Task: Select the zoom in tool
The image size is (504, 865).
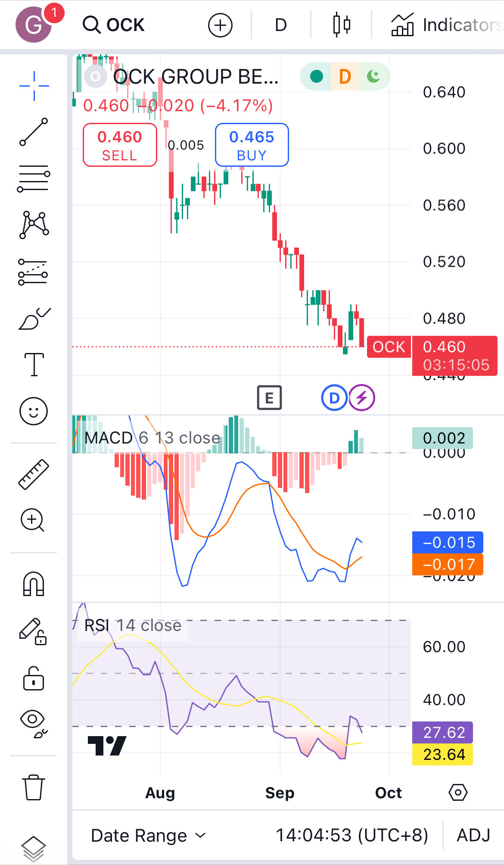Action: (33, 520)
